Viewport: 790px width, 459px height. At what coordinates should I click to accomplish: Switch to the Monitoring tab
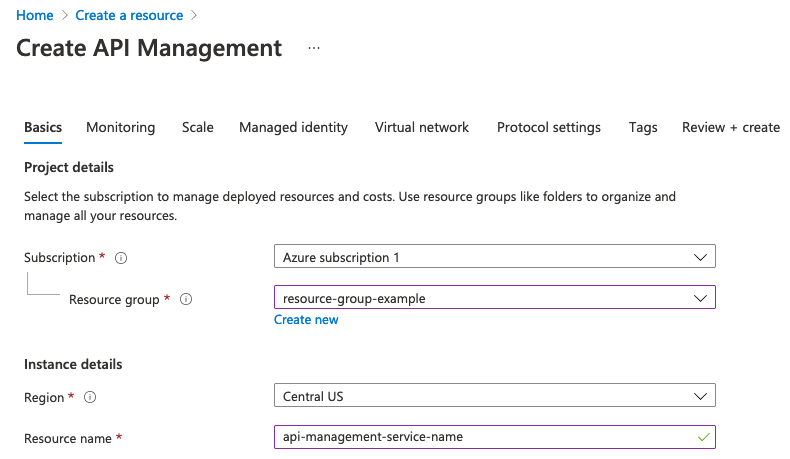point(120,127)
